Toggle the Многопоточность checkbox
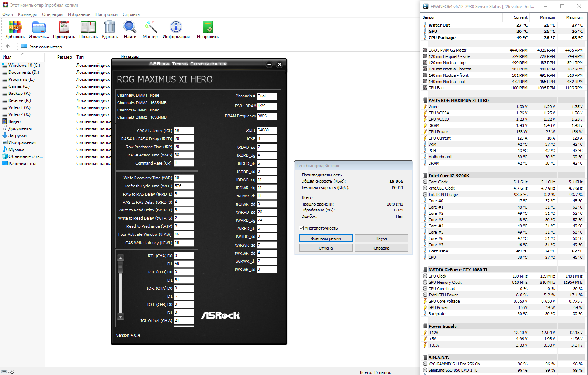The height and width of the screenshot is (375, 588). (301, 228)
